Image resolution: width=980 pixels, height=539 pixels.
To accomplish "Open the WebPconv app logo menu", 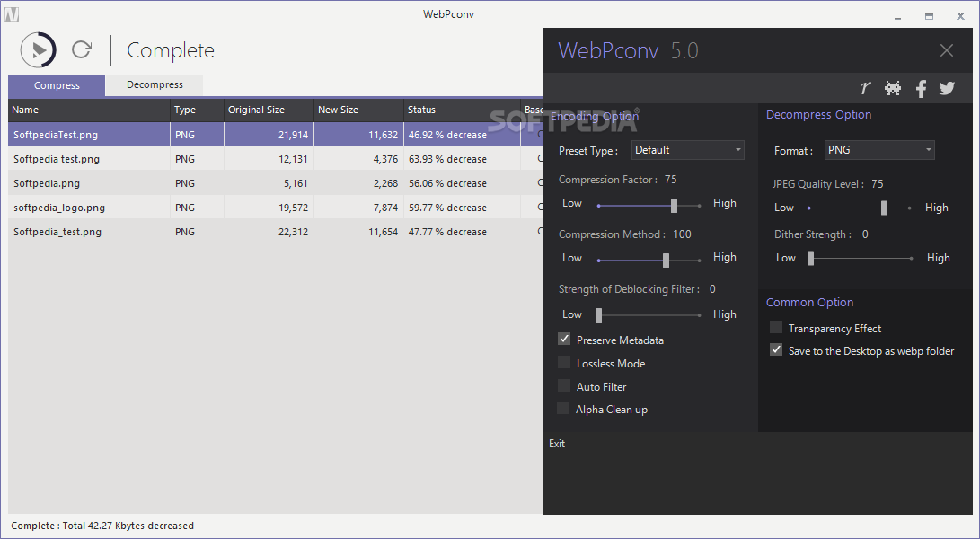I will coord(12,14).
